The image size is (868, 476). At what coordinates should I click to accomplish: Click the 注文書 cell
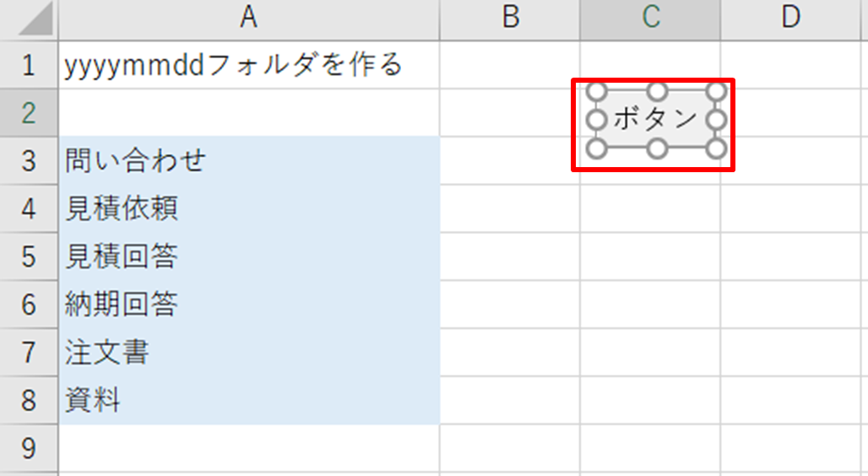coord(248,353)
